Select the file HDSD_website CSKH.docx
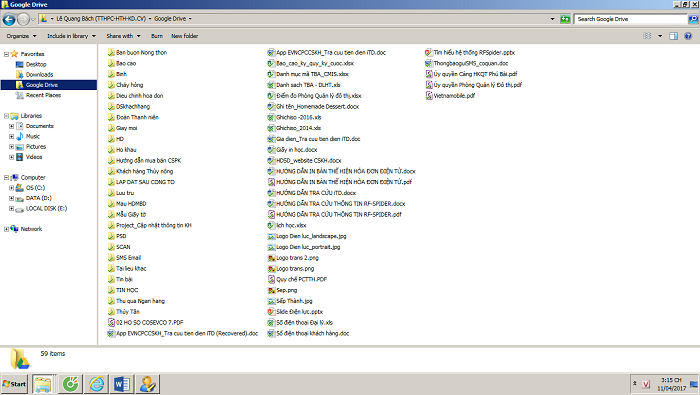The width and height of the screenshot is (700, 395). click(308, 161)
